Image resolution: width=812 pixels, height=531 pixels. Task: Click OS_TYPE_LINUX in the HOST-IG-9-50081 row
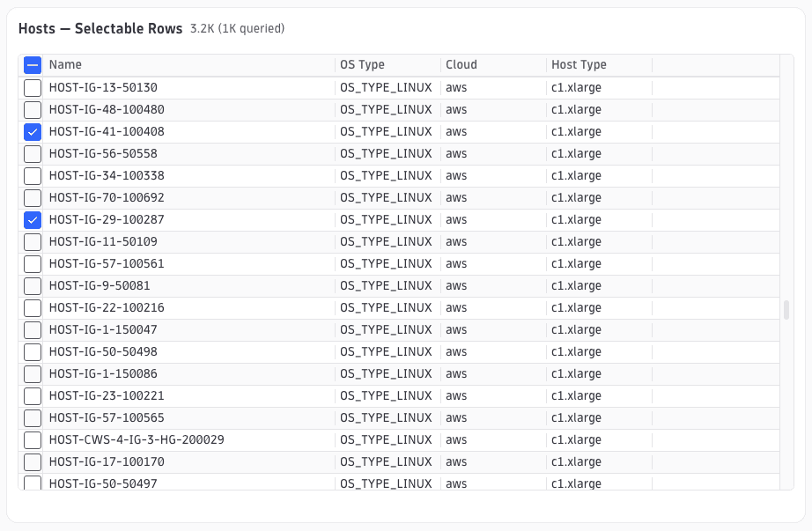(386, 286)
